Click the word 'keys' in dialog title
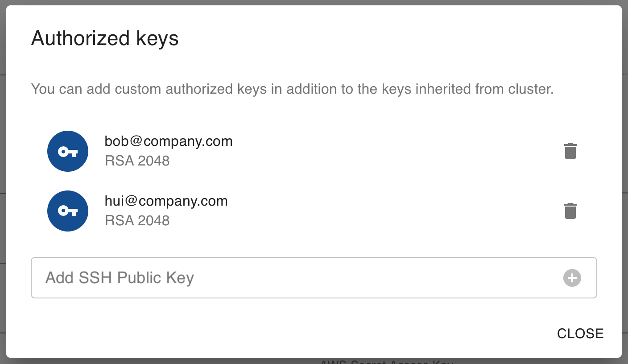The width and height of the screenshot is (628, 364). (x=157, y=39)
